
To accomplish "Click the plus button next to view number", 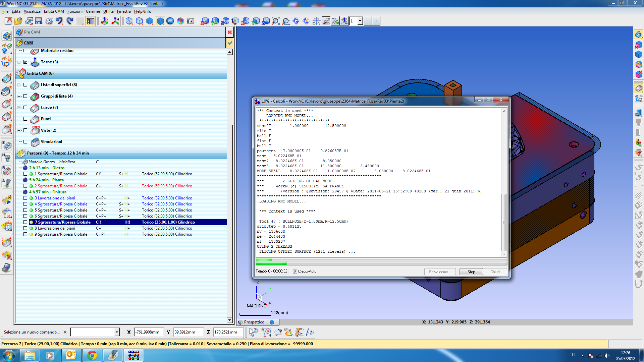I will click(376, 21).
